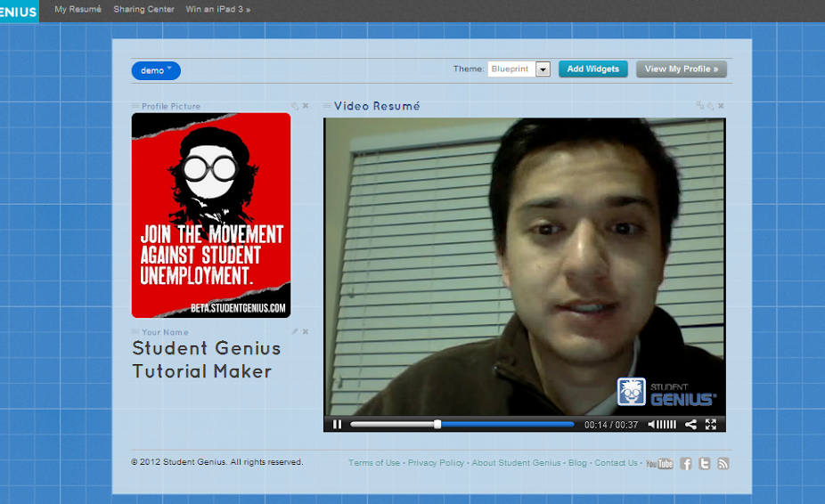Open Sharing Center menu item

click(143, 9)
